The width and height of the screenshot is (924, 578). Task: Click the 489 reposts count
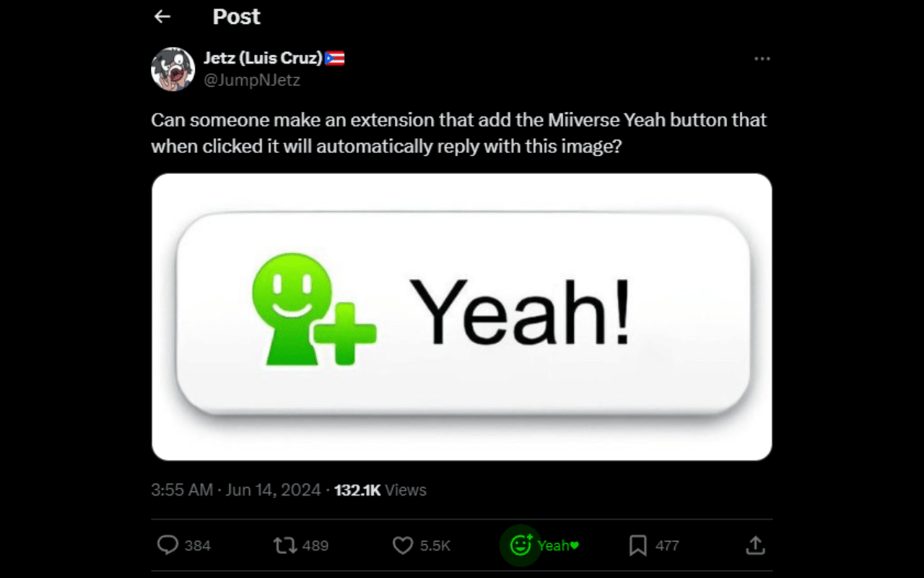click(315, 545)
